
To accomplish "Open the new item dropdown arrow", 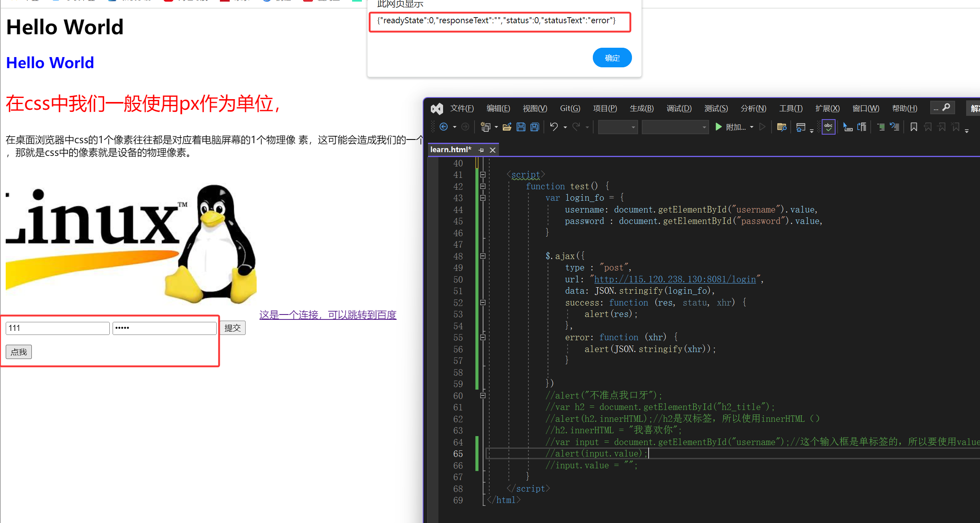I will point(496,127).
